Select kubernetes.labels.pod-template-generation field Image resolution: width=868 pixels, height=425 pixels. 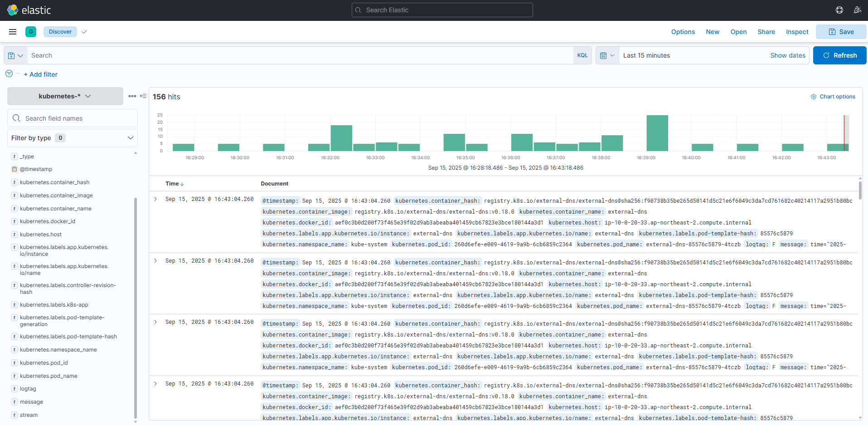(x=62, y=321)
